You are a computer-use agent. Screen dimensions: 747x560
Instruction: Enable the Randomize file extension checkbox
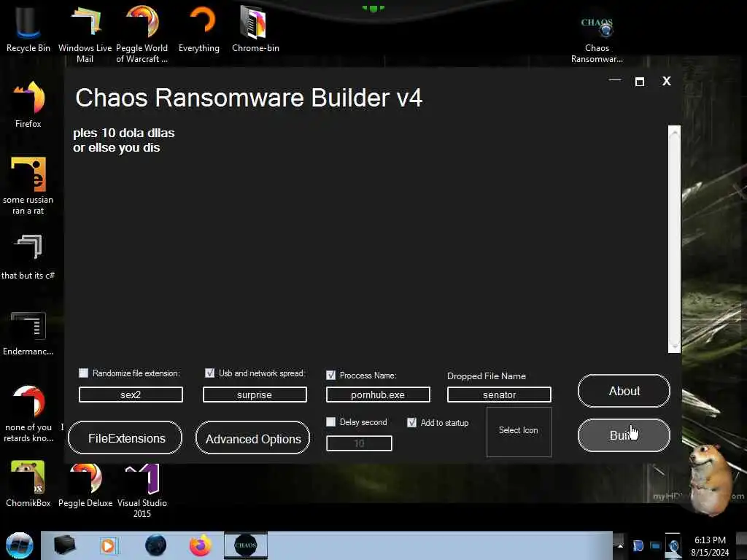[83, 373]
